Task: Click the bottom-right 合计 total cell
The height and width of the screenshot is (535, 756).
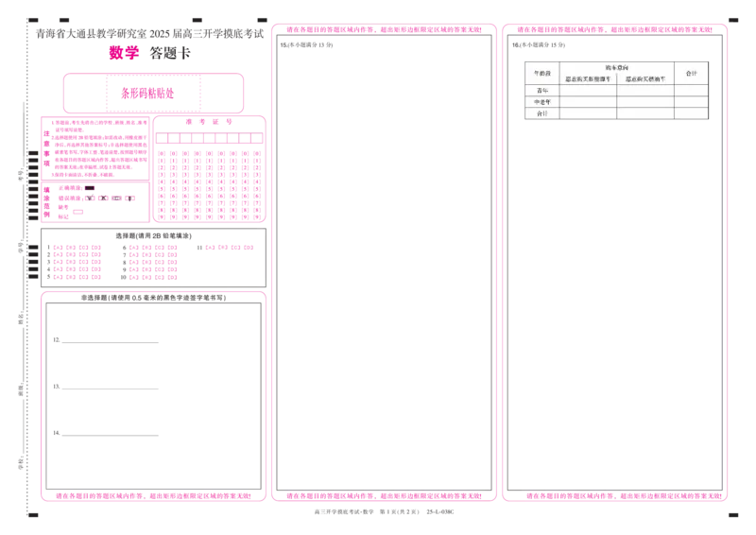Action: pyautogui.click(x=691, y=113)
